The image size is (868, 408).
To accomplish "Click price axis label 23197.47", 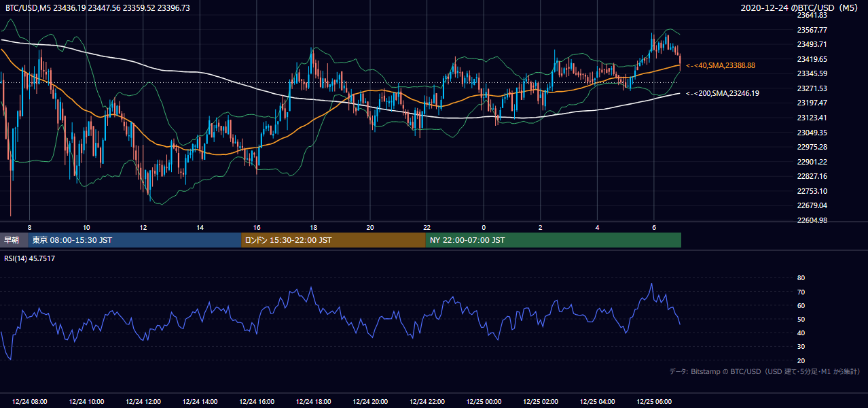I will 812,103.
